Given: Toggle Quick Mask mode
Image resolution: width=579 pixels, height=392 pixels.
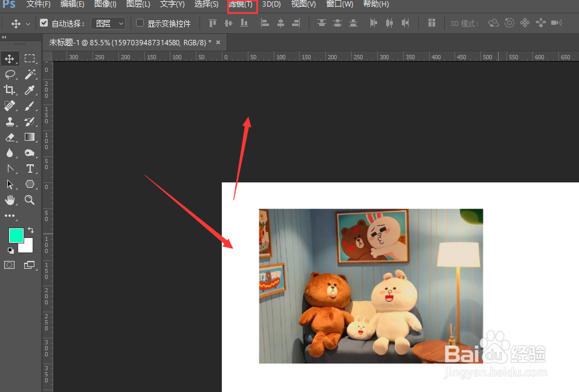Looking at the screenshot, I should coord(10,265).
